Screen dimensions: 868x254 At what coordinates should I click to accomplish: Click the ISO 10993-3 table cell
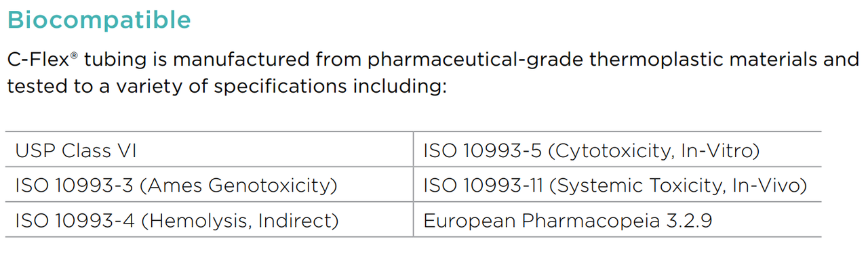click(210, 184)
